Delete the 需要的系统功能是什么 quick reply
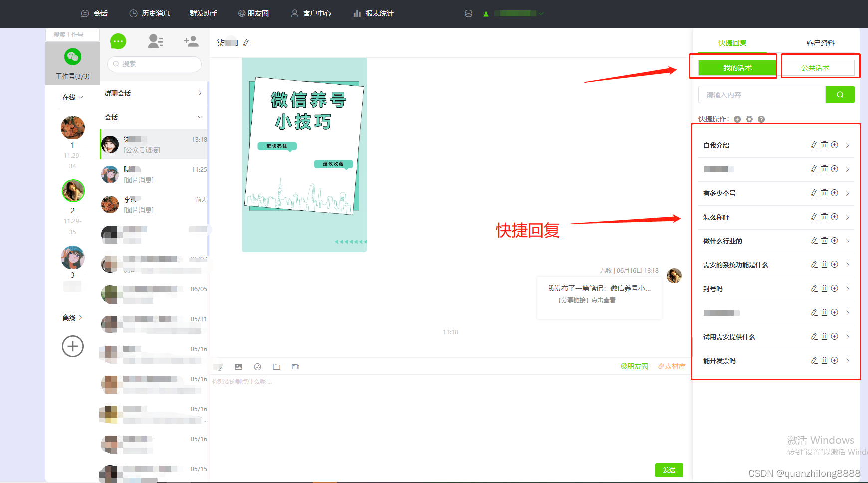The height and width of the screenshot is (483, 868). 824,264
